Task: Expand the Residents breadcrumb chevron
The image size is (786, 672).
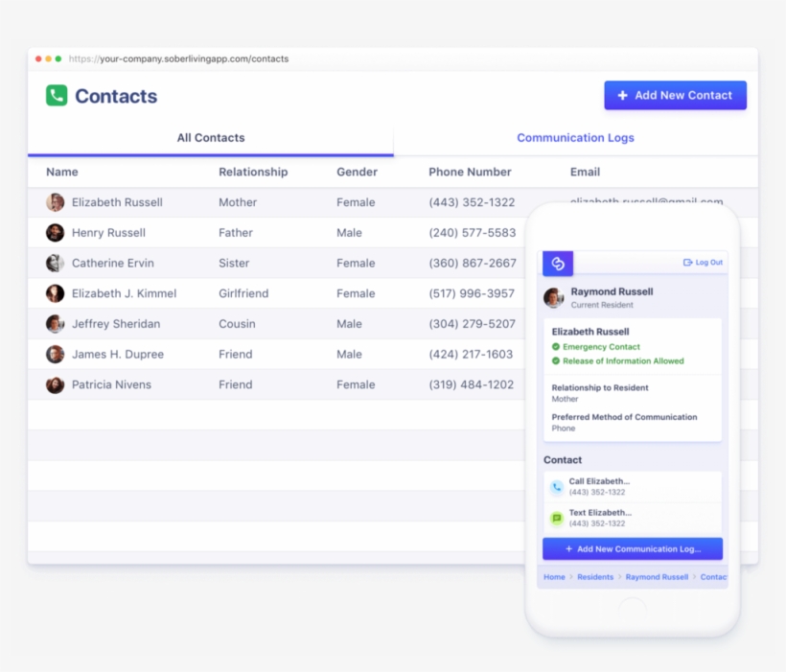Action: pyautogui.click(x=618, y=576)
